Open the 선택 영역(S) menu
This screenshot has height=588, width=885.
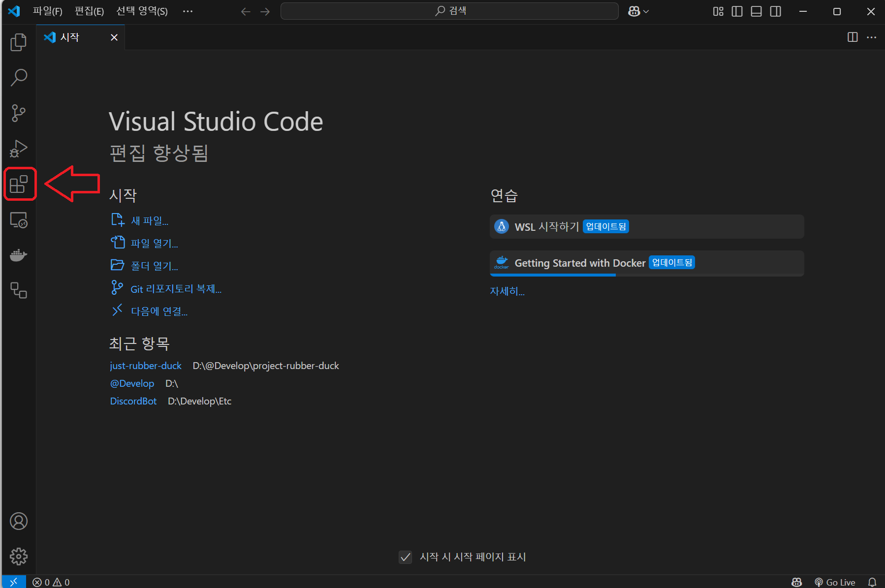pyautogui.click(x=142, y=11)
